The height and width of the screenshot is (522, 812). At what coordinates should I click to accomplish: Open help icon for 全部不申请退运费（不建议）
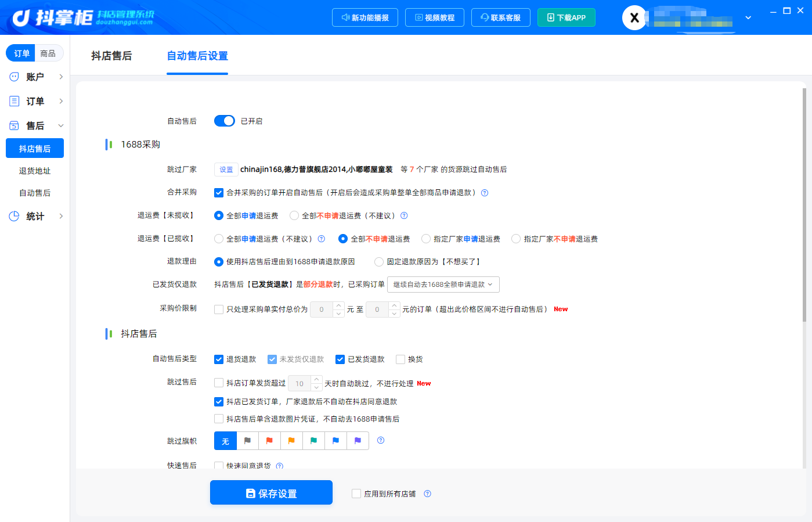(x=404, y=215)
